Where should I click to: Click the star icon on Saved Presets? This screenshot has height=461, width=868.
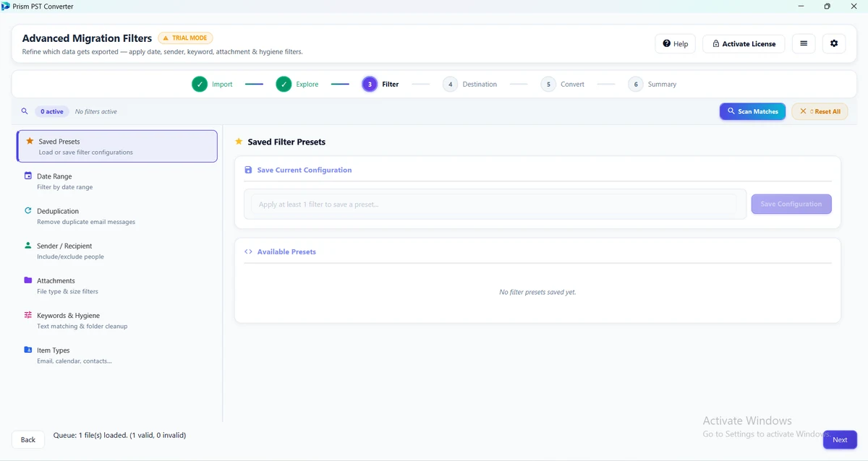[x=30, y=141]
